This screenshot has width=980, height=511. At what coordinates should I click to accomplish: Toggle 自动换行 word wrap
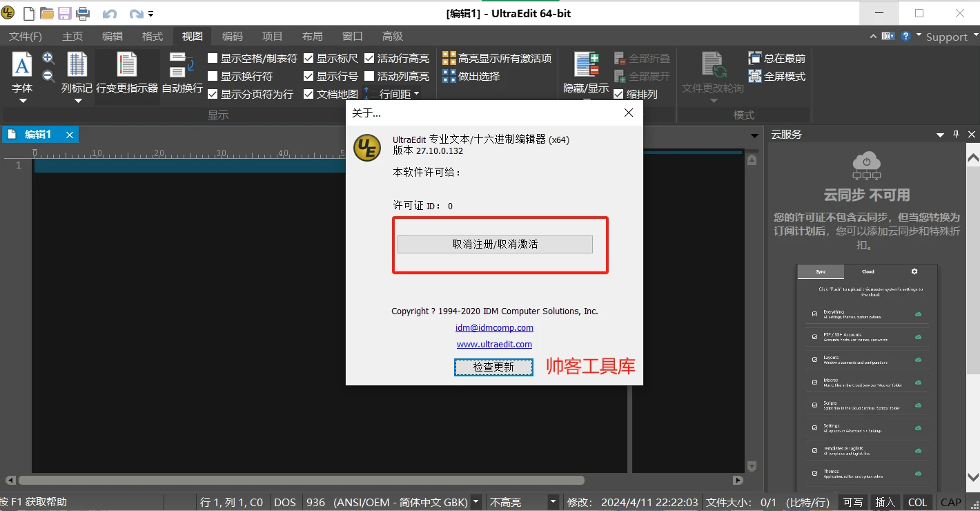click(x=182, y=73)
